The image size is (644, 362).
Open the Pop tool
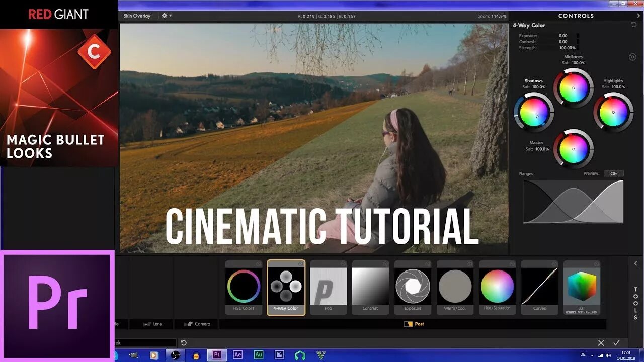coord(328,288)
